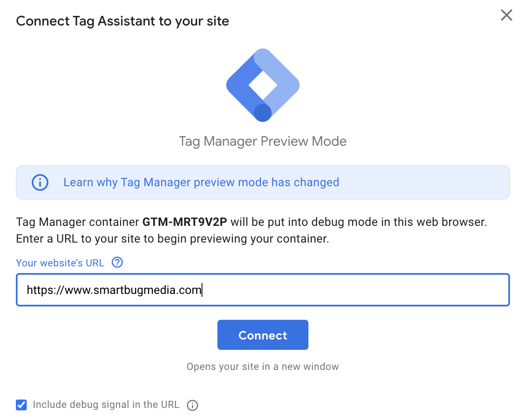Click the info icon beside the debug signal option
The width and height of the screenshot is (525, 420).
[x=192, y=405]
